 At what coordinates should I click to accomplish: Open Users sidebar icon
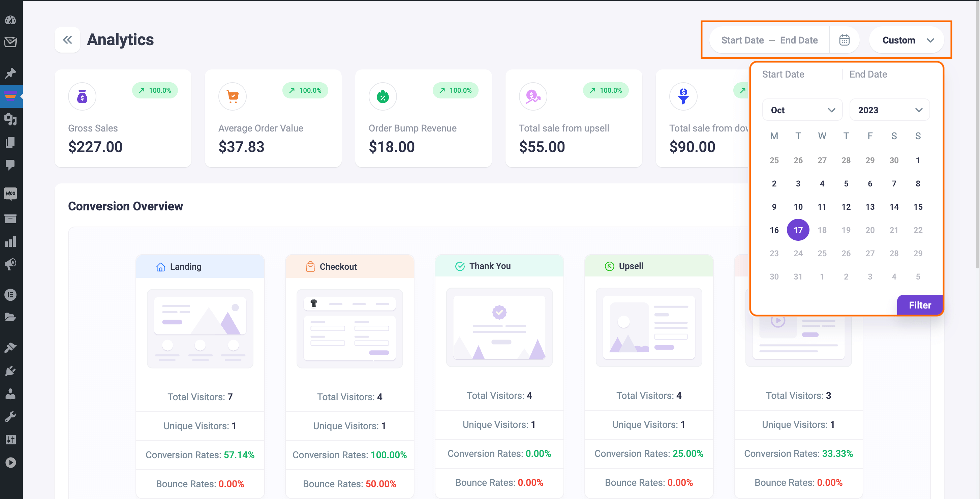click(x=11, y=393)
